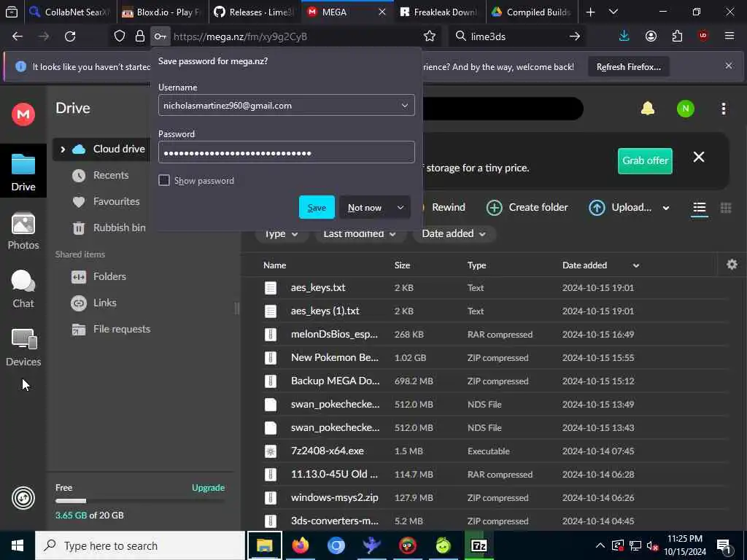Open the MEGA logo home icon
The height and width of the screenshot is (560, 747).
[x=23, y=114]
